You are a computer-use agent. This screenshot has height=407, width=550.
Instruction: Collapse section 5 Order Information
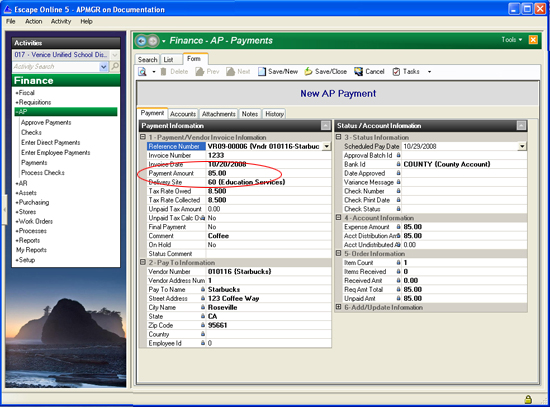[x=338, y=253]
